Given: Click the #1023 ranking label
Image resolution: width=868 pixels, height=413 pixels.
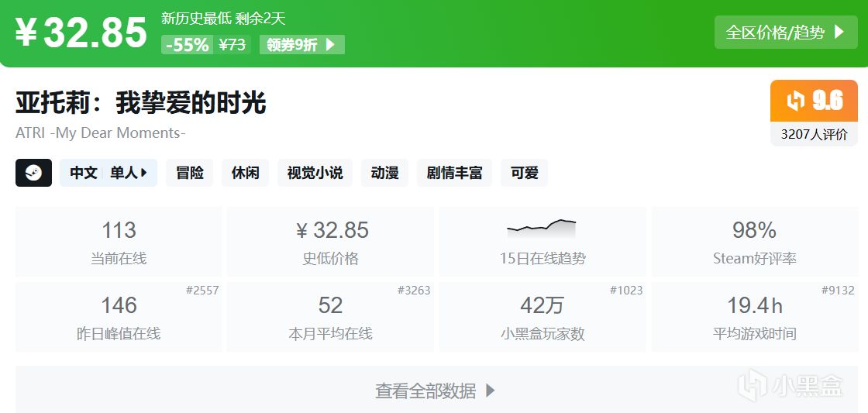Looking at the screenshot, I should pos(626,290).
